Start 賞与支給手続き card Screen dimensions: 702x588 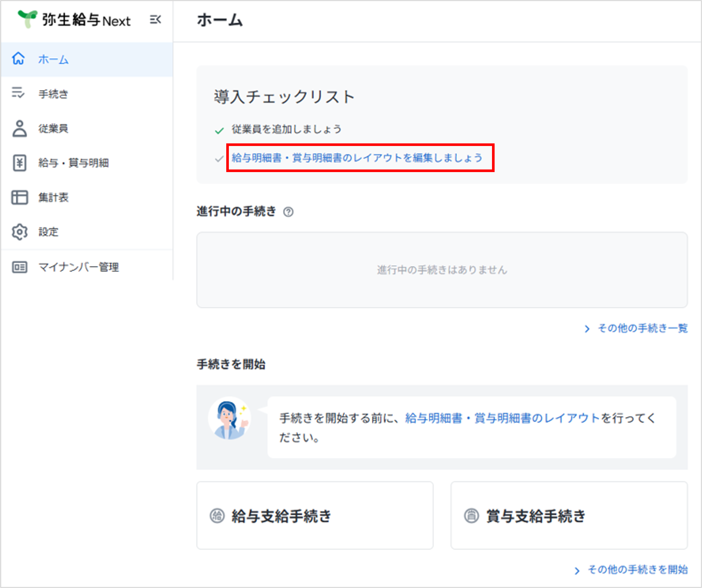569,515
